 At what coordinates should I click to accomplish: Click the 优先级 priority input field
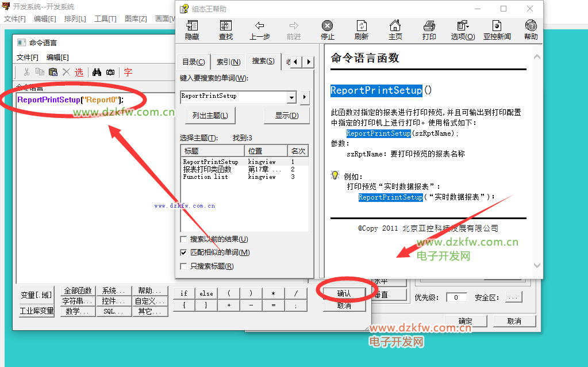(x=456, y=297)
